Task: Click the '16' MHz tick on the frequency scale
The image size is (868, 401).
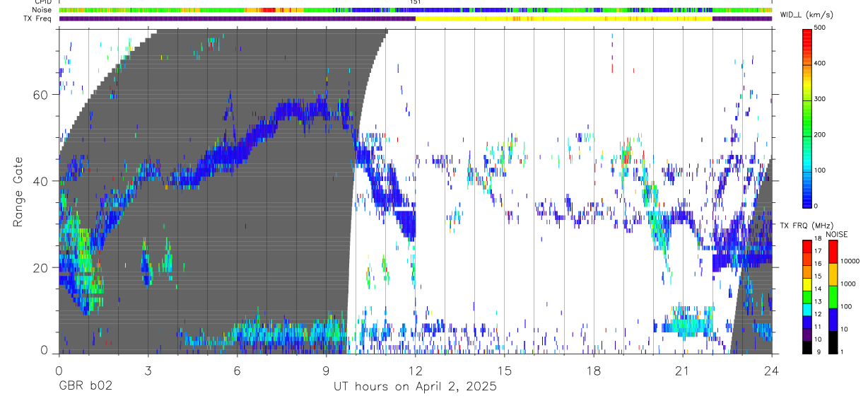Action: click(x=819, y=264)
